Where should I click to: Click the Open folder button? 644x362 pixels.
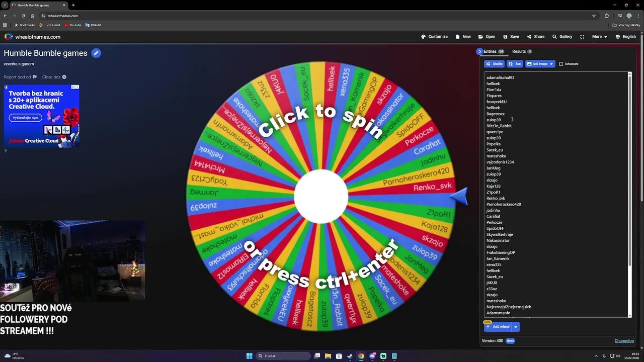(x=487, y=37)
